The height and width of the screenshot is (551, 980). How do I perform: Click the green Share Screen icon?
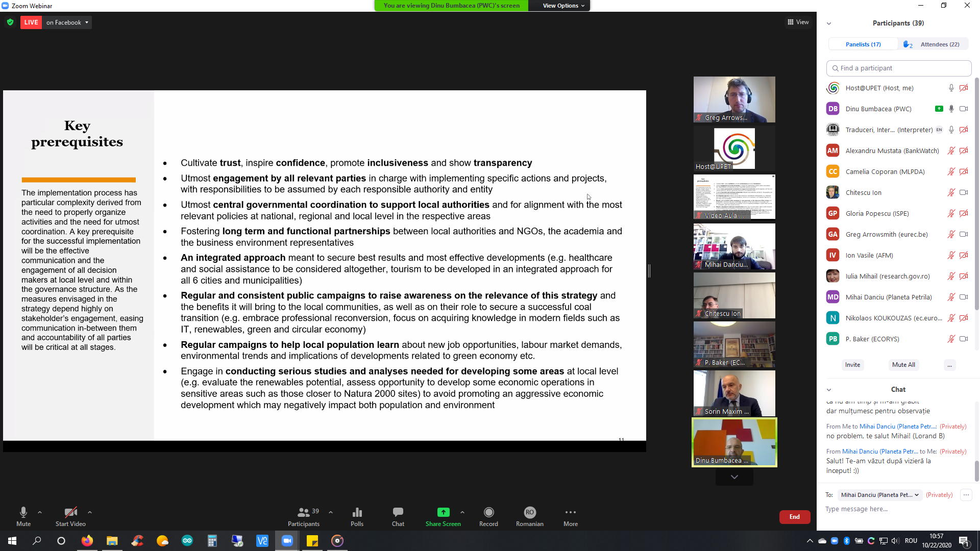(443, 512)
